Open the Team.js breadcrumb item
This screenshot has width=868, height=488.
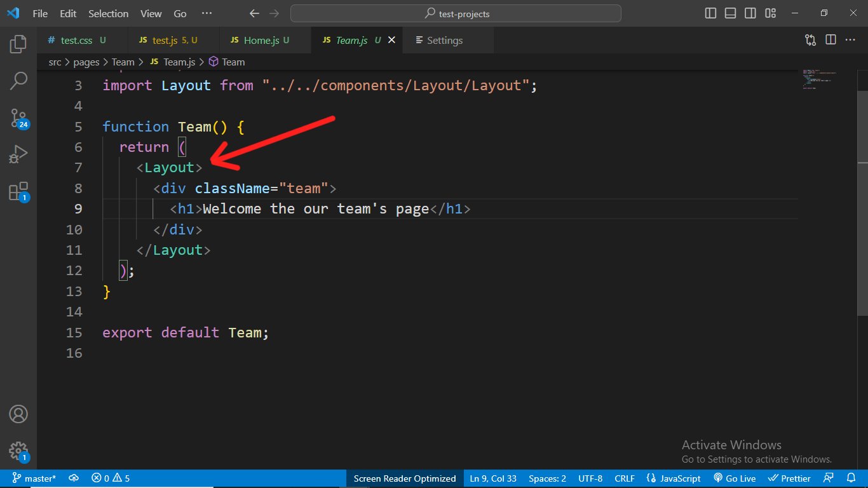(x=173, y=62)
